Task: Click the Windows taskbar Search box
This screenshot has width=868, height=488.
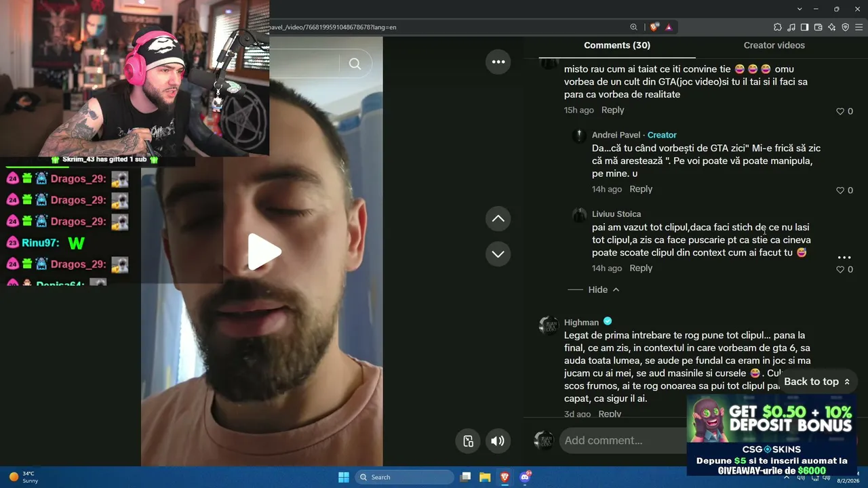Action: point(405,477)
